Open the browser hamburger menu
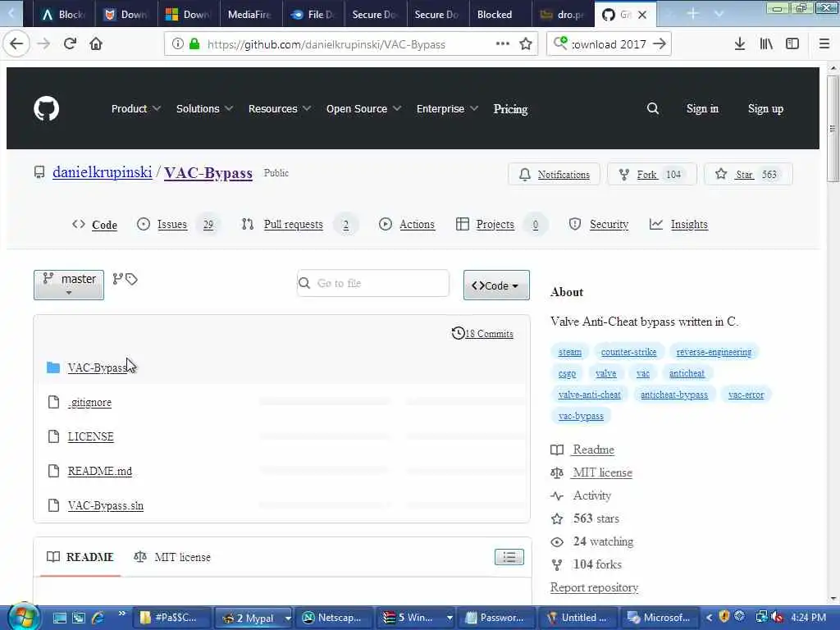840x630 pixels. point(824,44)
